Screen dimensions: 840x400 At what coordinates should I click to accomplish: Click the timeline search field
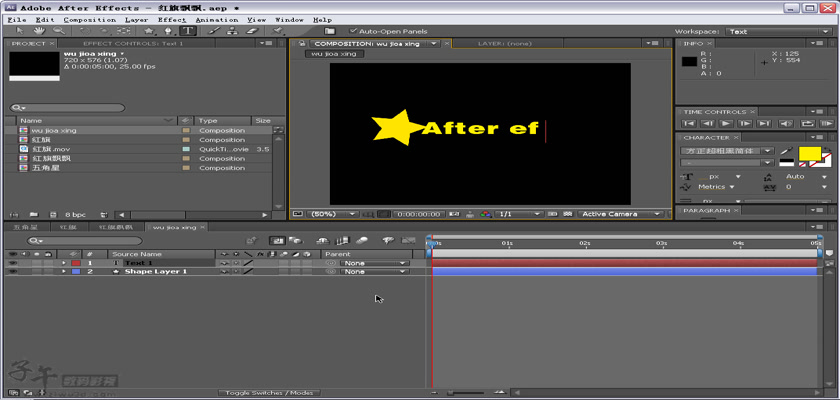[85, 241]
